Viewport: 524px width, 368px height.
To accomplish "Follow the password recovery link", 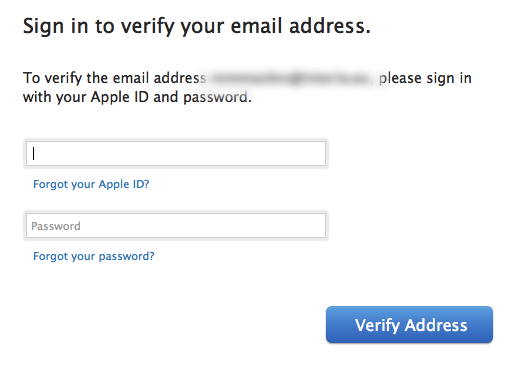I will [94, 256].
